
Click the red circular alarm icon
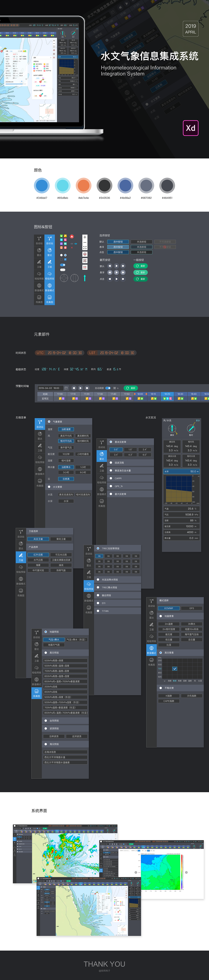pyautogui.click(x=72, y=237)
